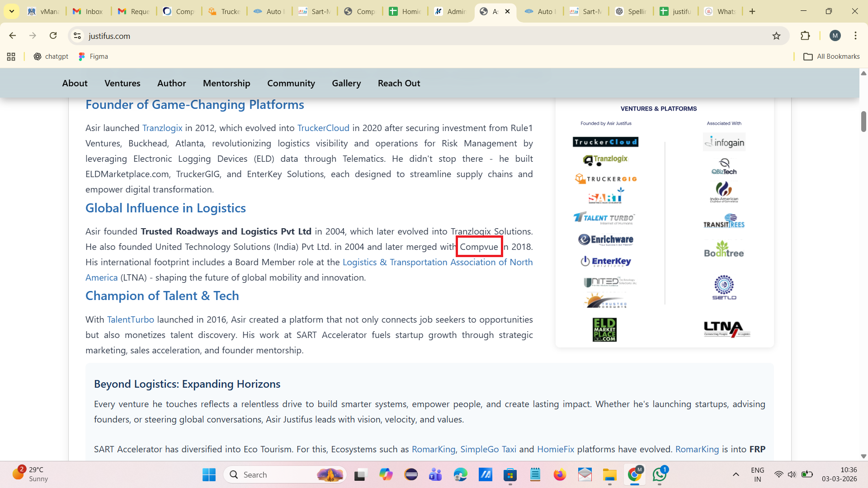Click the Infogain logo
The image size is (868, 488).
[x=724, y=142]
